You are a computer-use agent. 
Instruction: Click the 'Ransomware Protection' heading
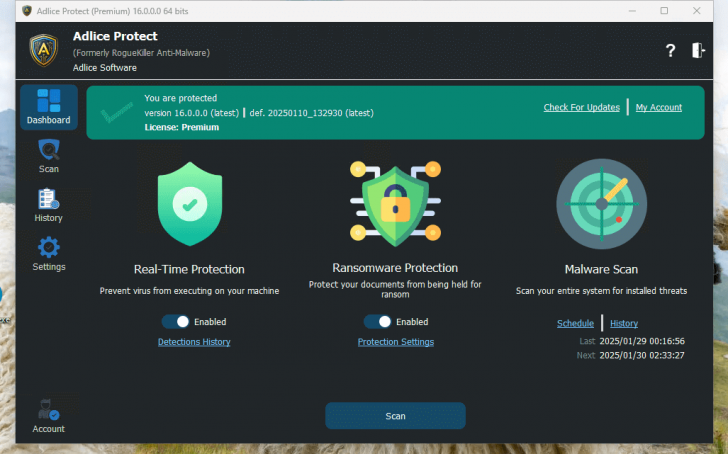pyautogui.click(x=395, y=268)
